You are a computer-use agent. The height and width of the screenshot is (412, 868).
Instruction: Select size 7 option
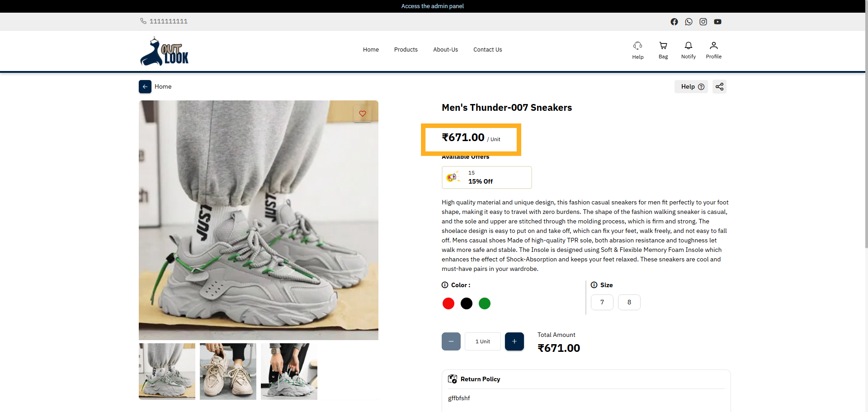pos(602,303)
